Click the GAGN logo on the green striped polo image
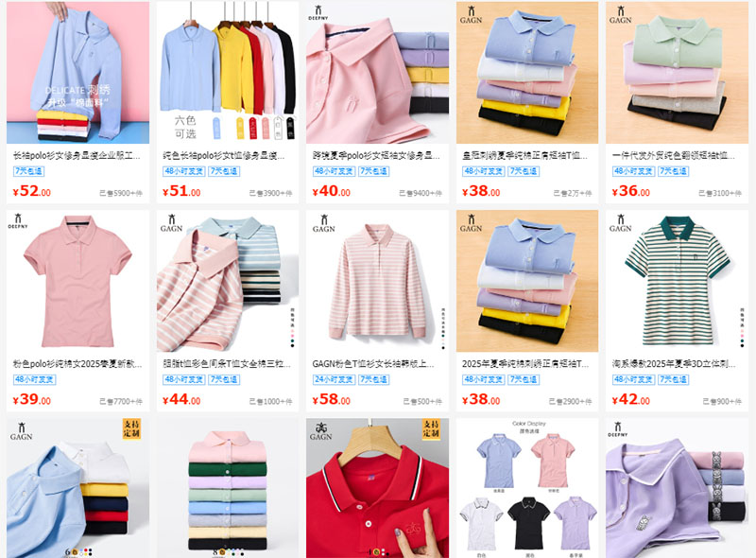This screenshot has height=558, width=756. coord(620,222)
